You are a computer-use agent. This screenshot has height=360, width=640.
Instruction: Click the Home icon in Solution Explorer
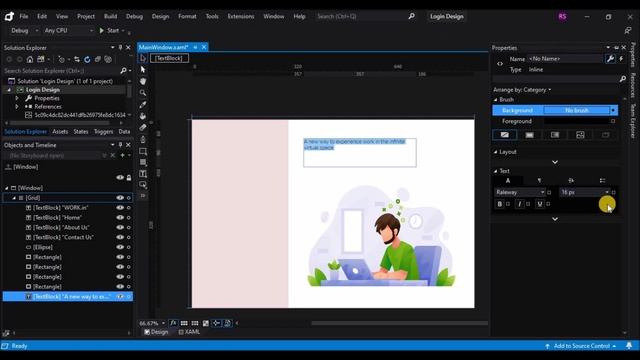pyautogui.click(x=30, y=60)
